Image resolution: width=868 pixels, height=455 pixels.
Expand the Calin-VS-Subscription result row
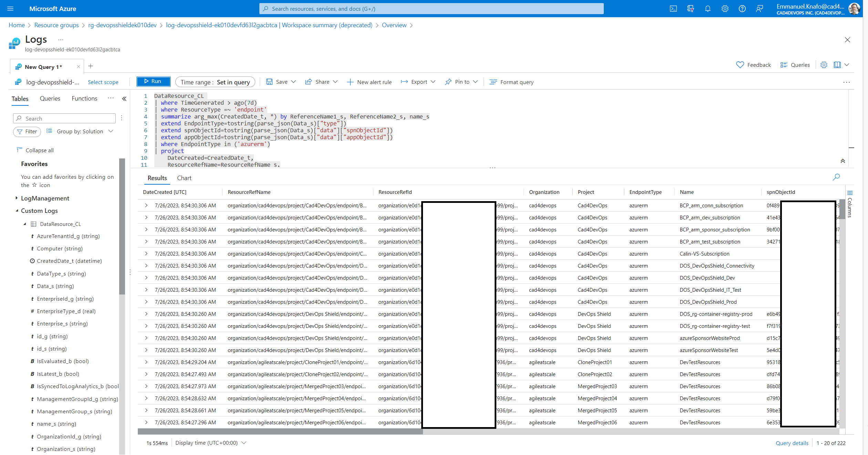tap(146, 254)
